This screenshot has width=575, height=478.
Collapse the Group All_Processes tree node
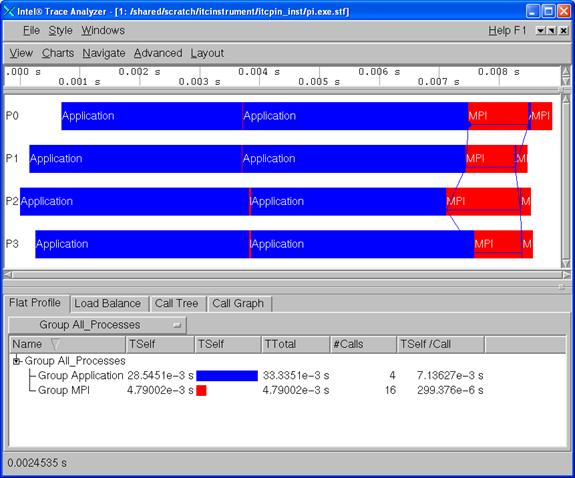pyautogui.click(x=16, y=361)
